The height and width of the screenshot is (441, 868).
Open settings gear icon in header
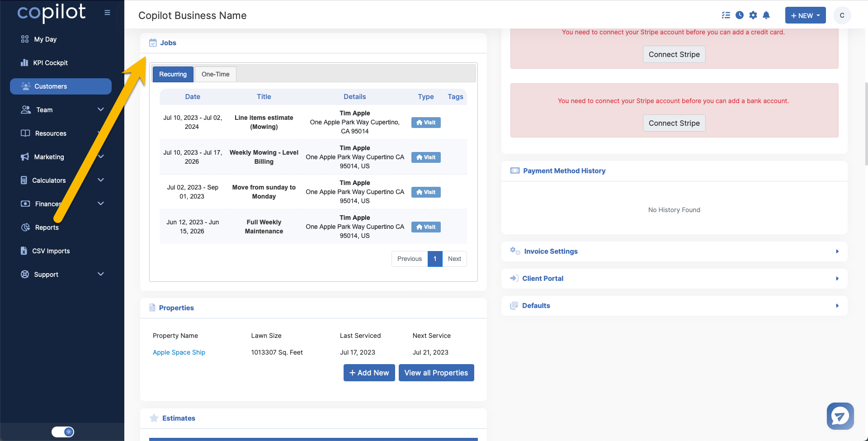pos(753,15)
